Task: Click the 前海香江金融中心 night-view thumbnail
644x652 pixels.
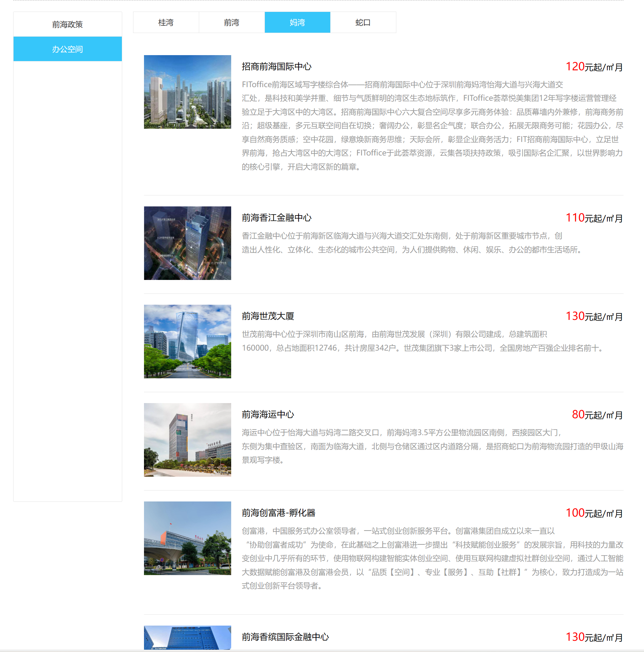Action: point(187,243)
